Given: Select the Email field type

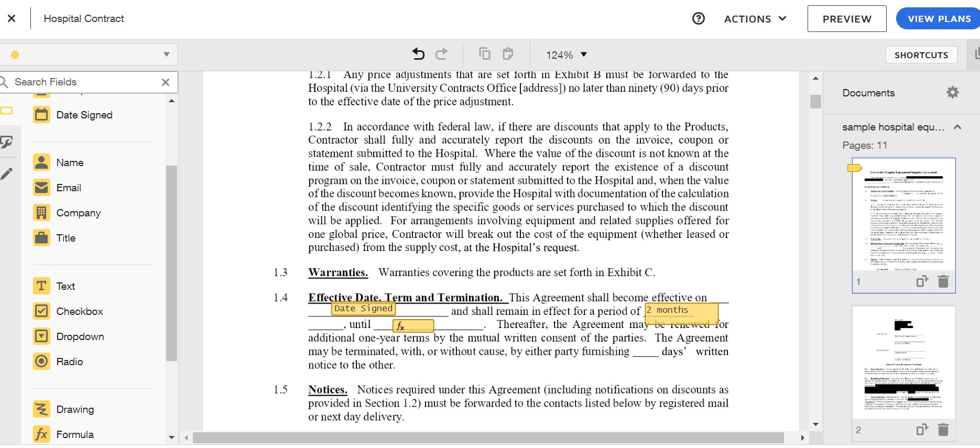Looking at the screenshot, I should [x=58, y=188].
